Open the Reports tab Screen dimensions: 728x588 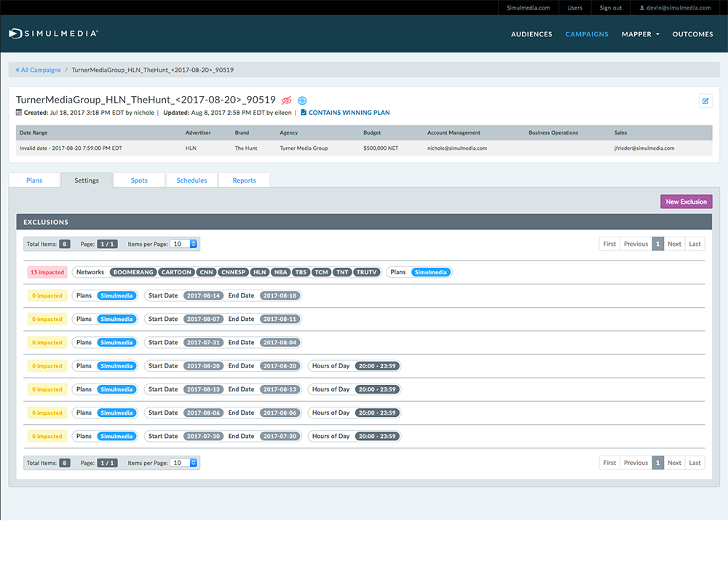(x=244, y=180)
